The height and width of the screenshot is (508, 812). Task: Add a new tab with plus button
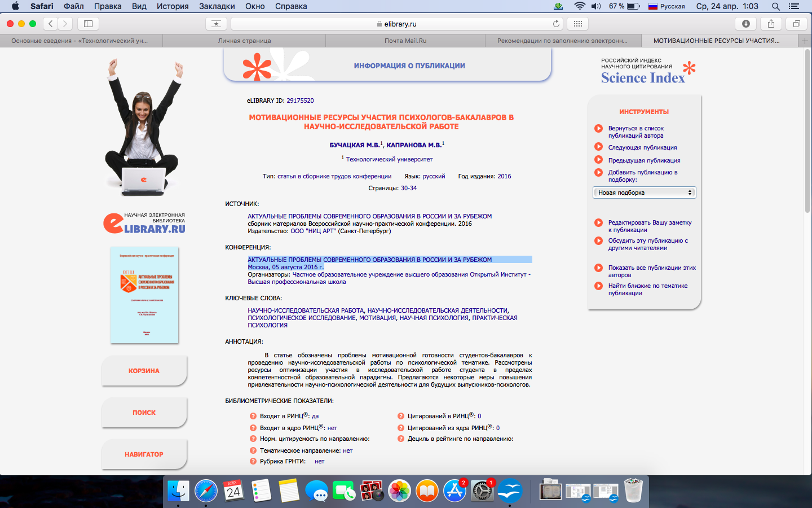pos(805,41)
